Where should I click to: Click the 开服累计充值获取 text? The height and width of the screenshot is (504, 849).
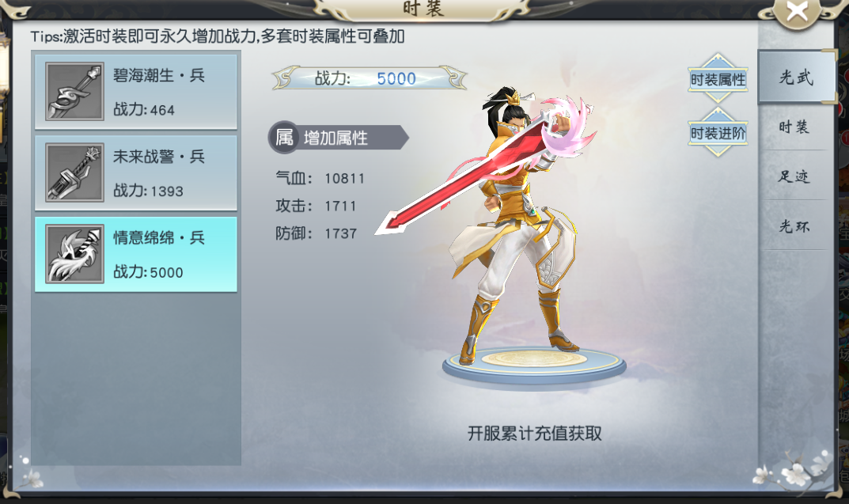tap(534, 433)
